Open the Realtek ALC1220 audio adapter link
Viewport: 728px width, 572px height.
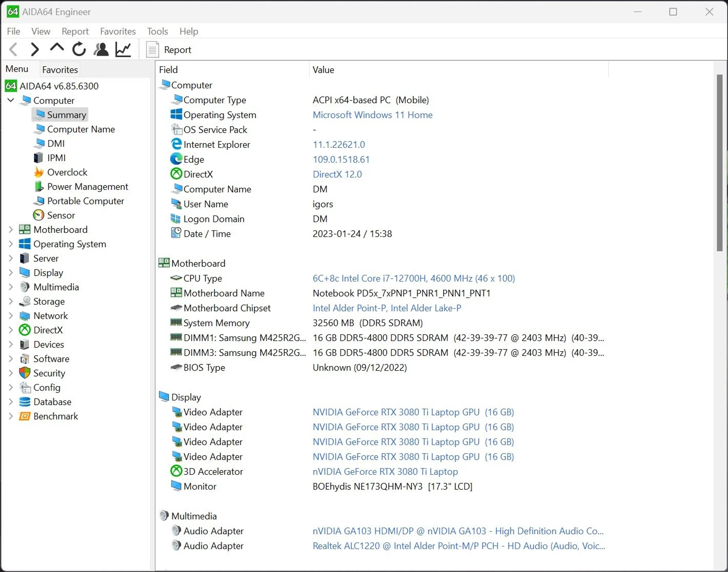coord(459,546)
